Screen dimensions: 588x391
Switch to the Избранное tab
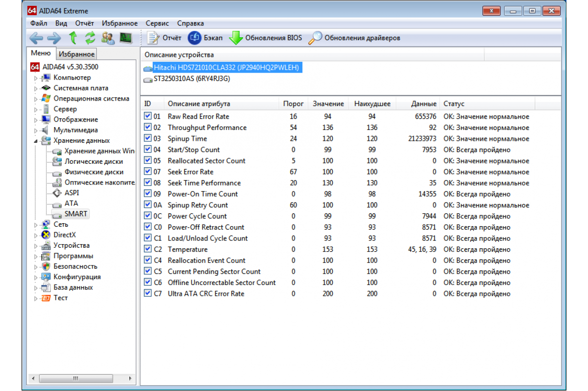[76, 54]
